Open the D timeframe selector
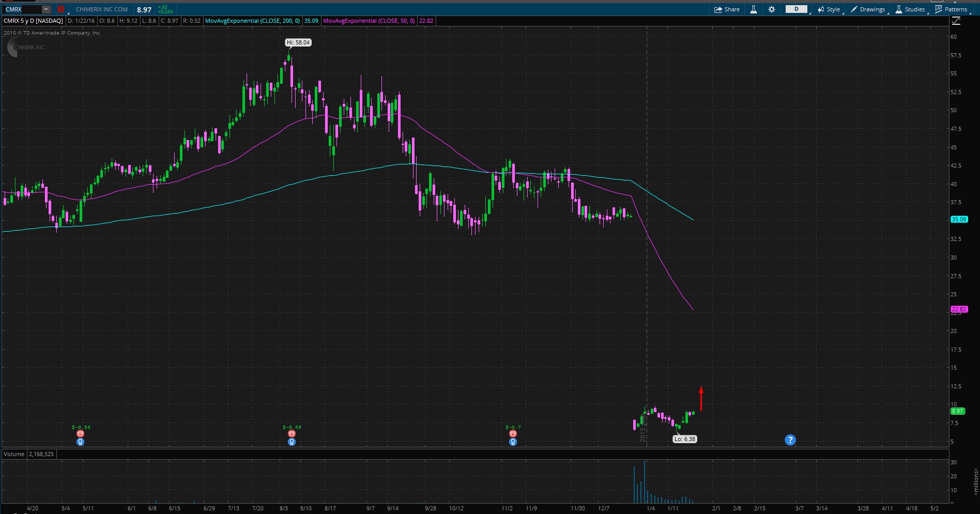This screenshot has height=514, width=980. pos(796,9)
